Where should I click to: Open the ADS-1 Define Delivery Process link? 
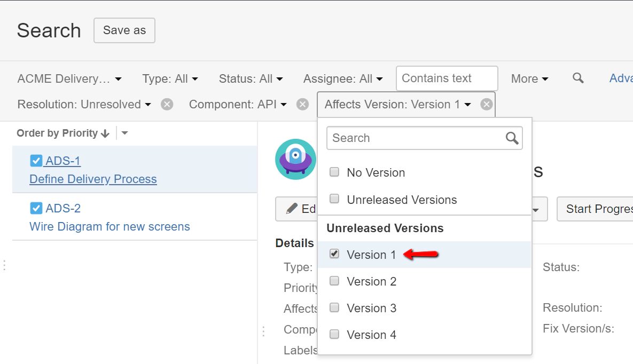click(92, 179)
